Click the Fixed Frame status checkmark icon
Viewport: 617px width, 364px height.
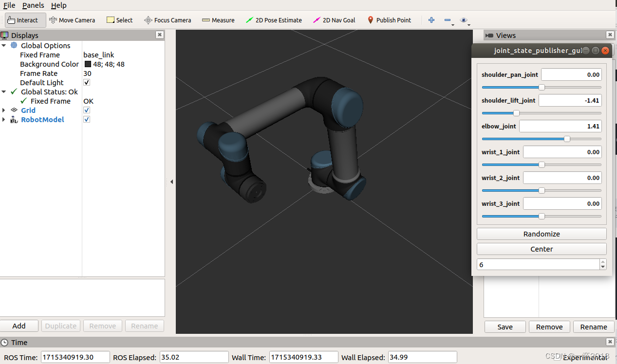23,101
